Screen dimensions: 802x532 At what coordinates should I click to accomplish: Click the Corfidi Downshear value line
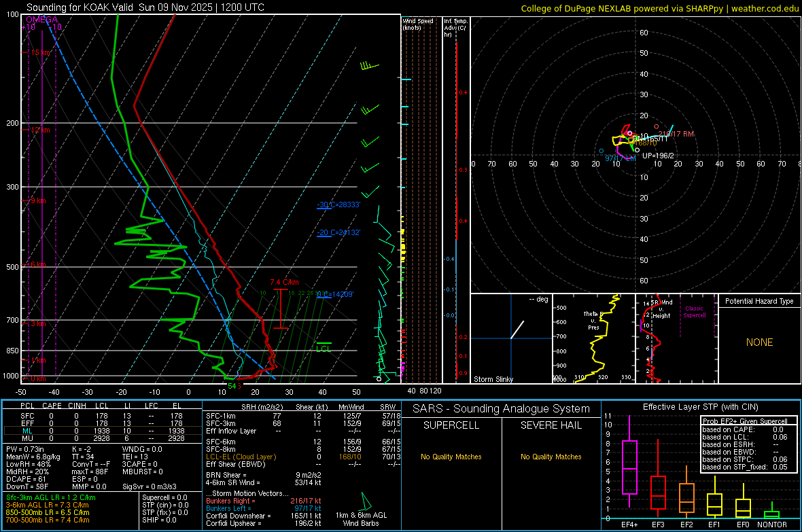pos(264,516)
